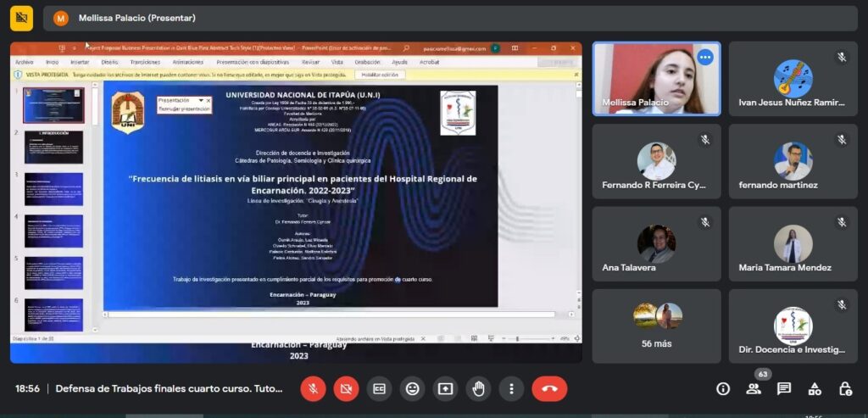Open the Insertar menu in PowerPoint
868x418 pixels.
80,62
